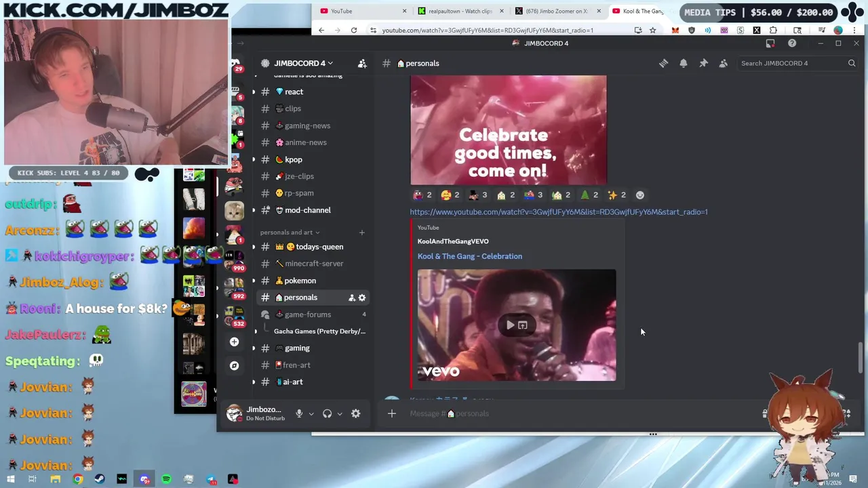Invite people icon next to server name
Image resolution: width=868 pixels, height=488 pixels.
[x=362, y=63]
